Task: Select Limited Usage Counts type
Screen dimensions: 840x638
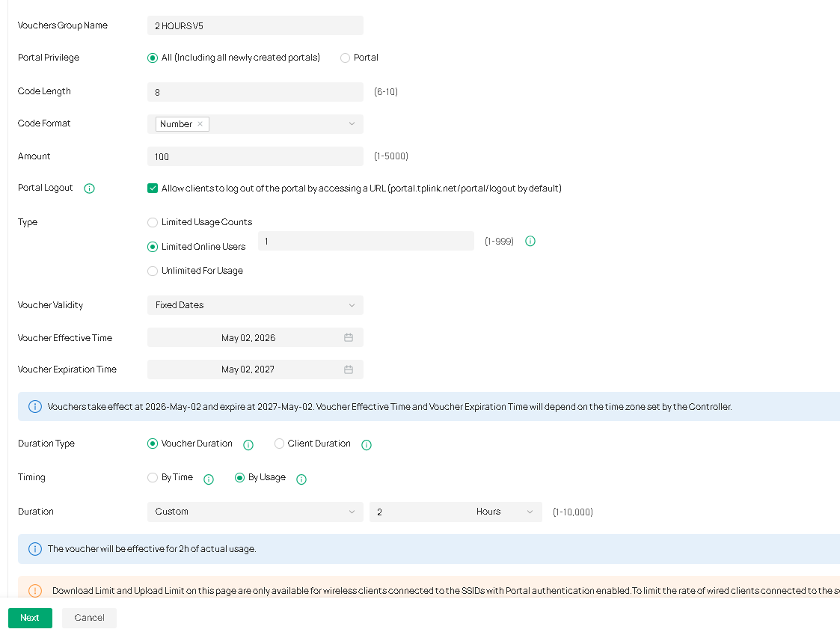Action: click(x=153, y=222)
